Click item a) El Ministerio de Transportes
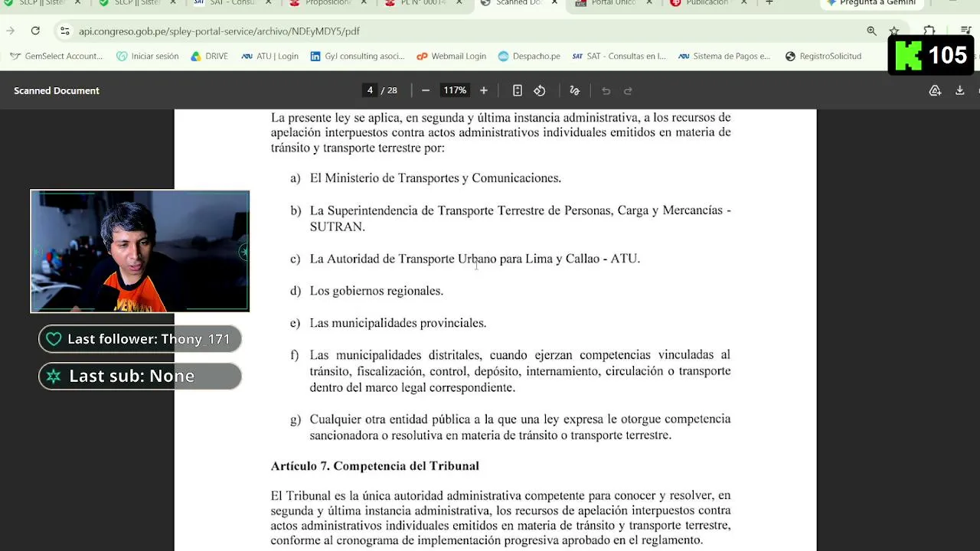The height and width of the screenshot is (551, 980). click(426, 178)
